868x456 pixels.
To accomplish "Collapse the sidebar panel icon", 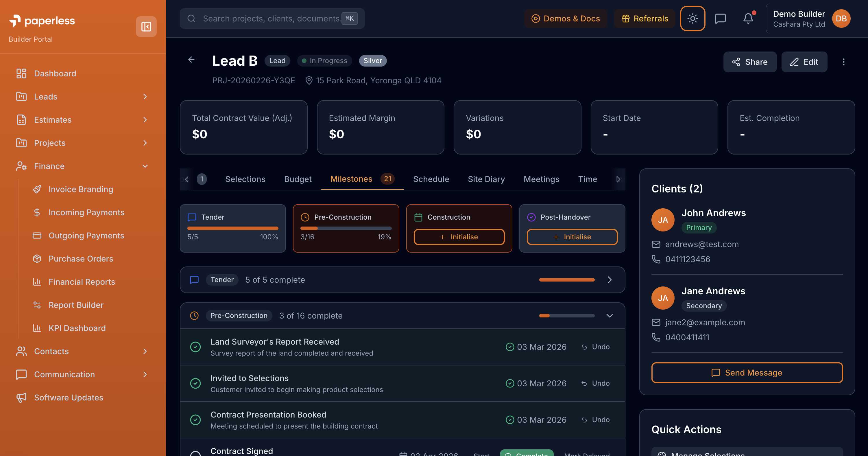I will pos(146,26).
